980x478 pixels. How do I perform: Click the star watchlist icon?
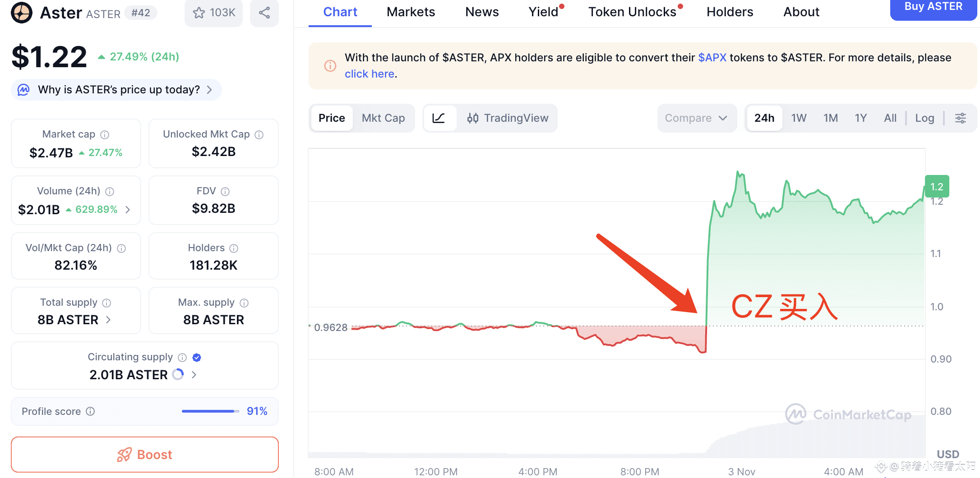(199, 13)
